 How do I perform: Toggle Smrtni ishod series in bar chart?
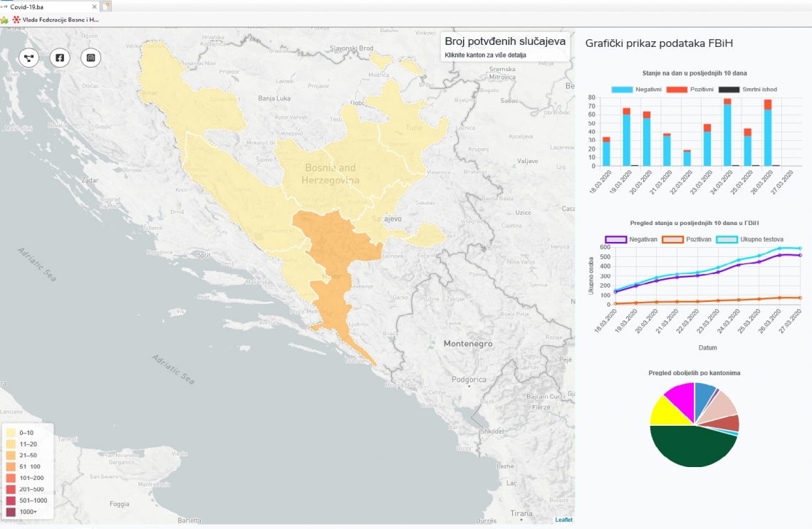tap(748, 90)
